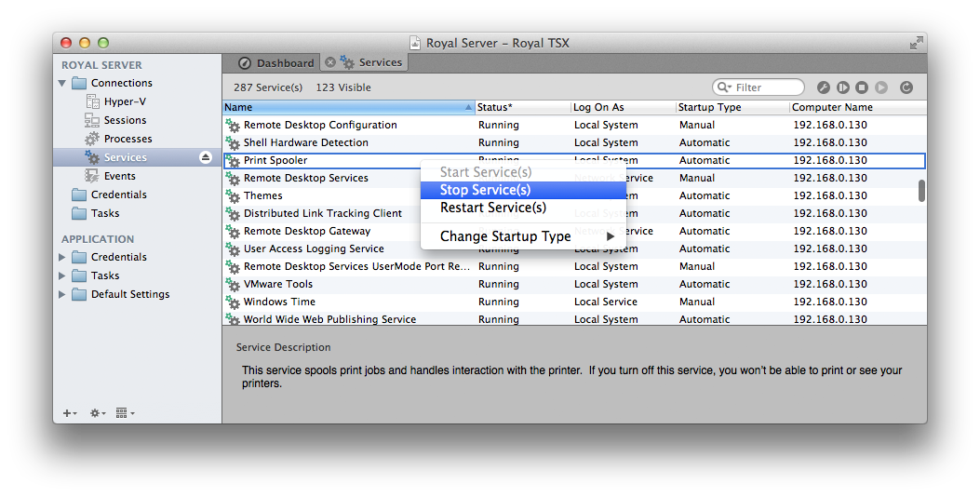Viewport: 980px width, 497px height.
Task: Expand the Application Tasks folder triangle
Action: coord(61,275)
